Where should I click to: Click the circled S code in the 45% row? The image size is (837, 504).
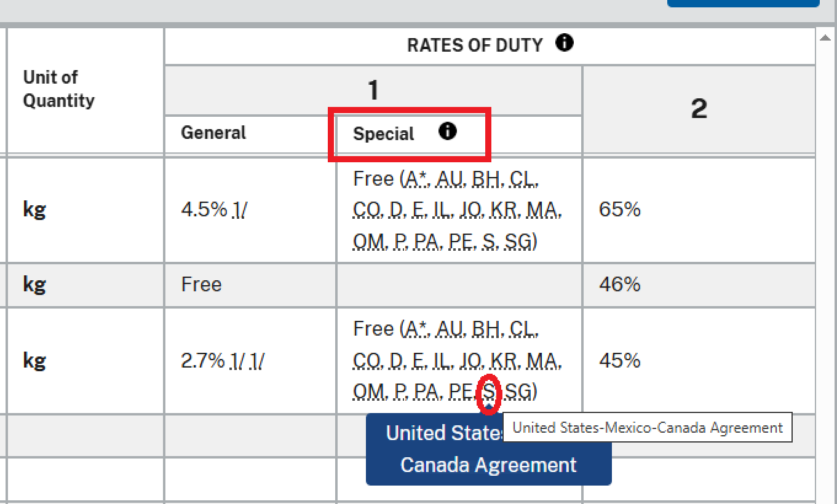[489, 392]
